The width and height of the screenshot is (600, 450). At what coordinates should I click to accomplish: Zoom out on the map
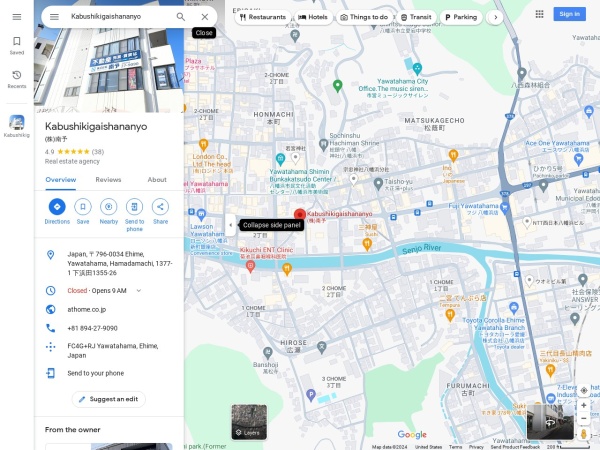[584, 418]
